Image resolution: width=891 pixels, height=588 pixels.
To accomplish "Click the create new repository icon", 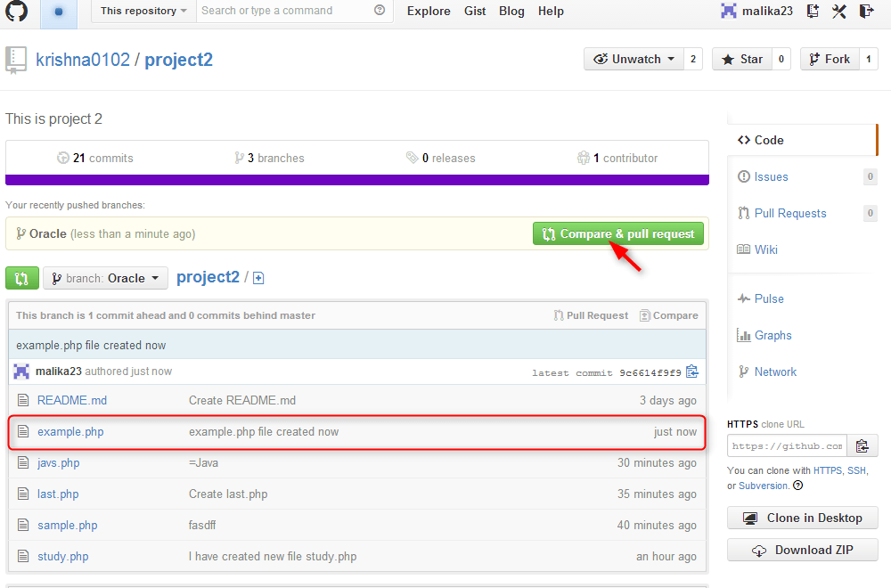I will (x=813, y=11).
